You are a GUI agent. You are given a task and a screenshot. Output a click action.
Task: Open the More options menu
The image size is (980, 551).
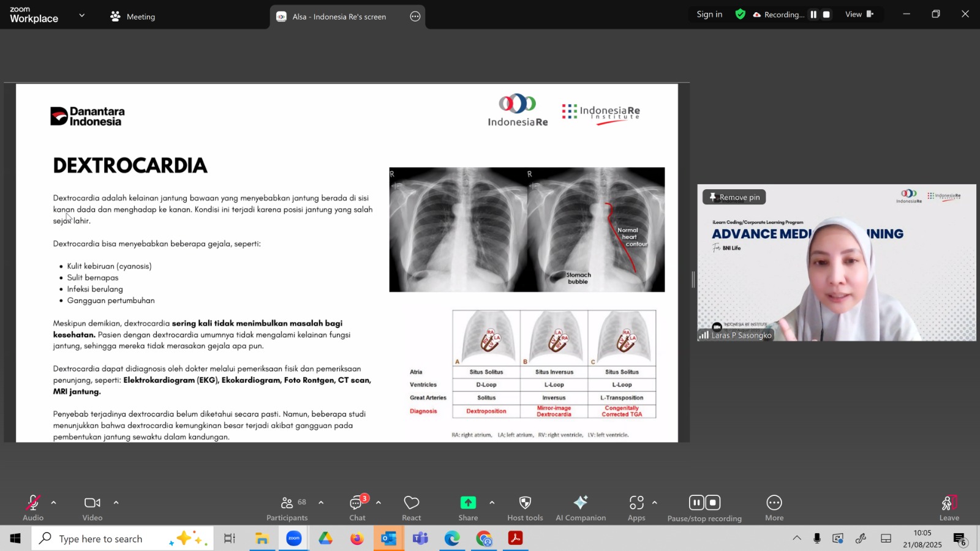coord(774,508)
